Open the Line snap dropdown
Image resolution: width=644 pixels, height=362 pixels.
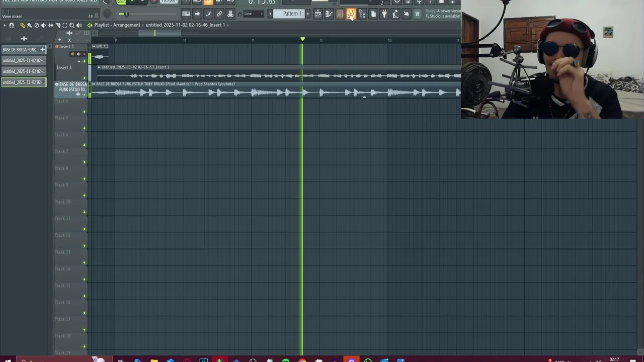[254, 14]
